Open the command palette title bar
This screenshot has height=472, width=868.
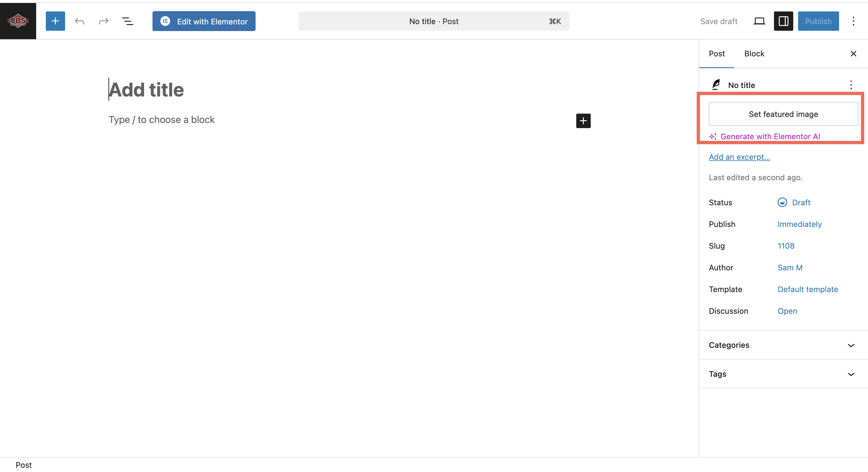[x=434, y=21]
